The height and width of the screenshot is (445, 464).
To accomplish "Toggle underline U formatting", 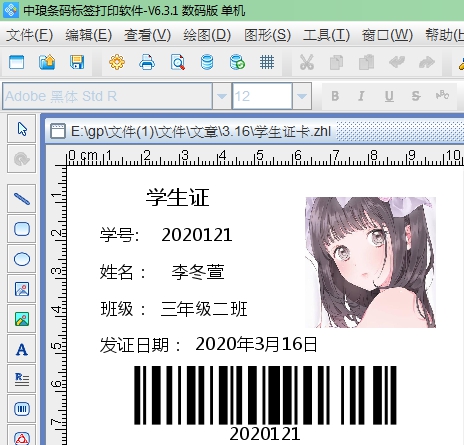I will (389, 96).
